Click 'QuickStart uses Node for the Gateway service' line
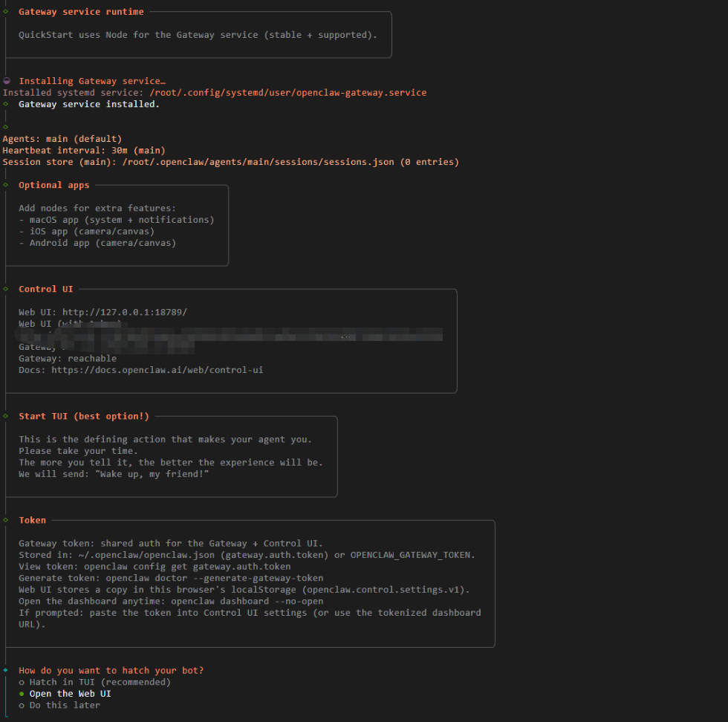The image size is (728, 722). [198, 35]
